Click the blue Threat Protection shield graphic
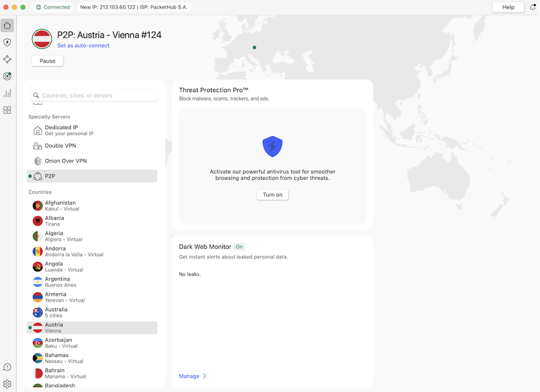540x392 pixels. click(272, 146)
